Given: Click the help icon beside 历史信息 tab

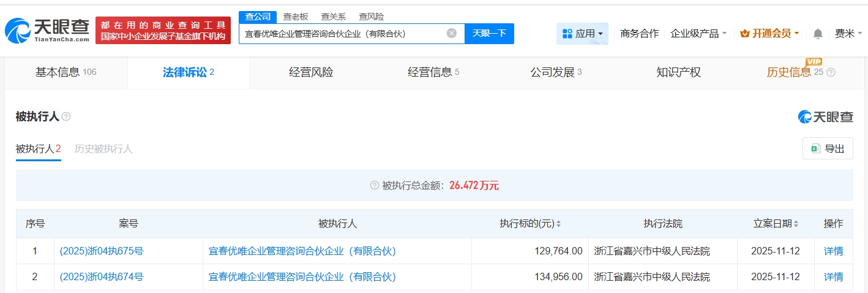Looking at the screenshot, I should 831,72.
